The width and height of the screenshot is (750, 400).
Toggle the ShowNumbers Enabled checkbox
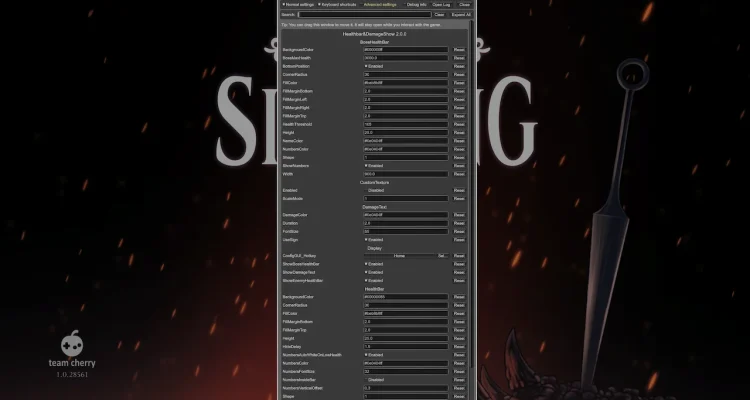(x=374, y=166)
